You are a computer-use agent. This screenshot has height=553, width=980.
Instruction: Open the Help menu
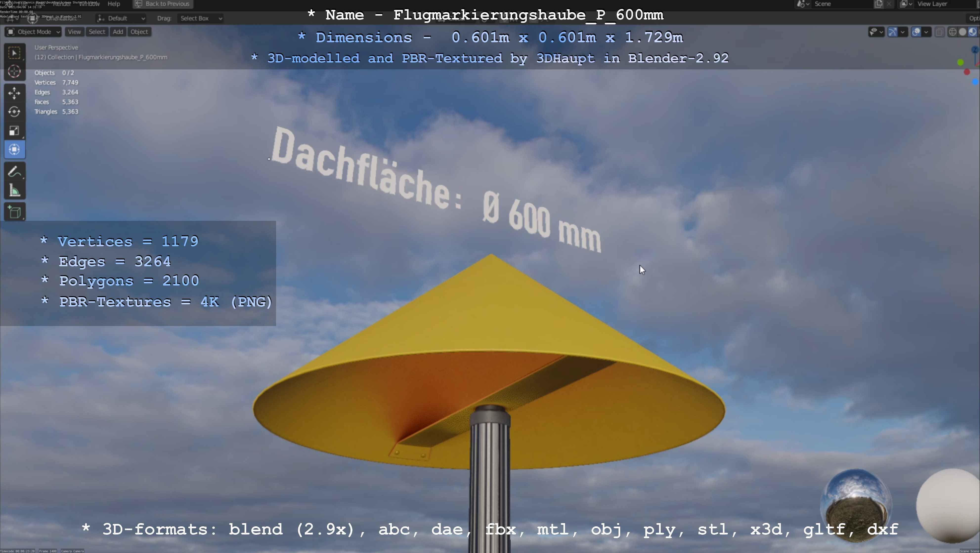[114, 4]
